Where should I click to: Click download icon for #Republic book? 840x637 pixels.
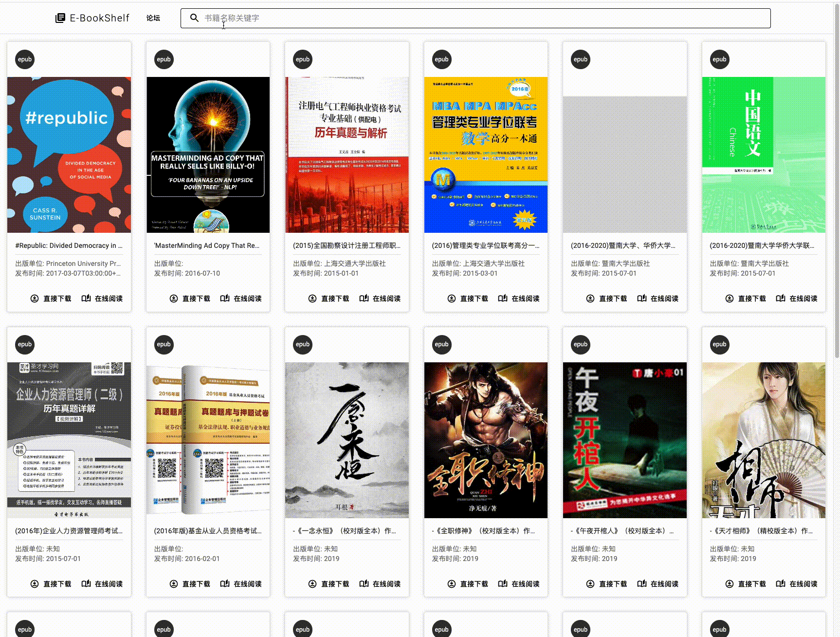pos(35,299)
